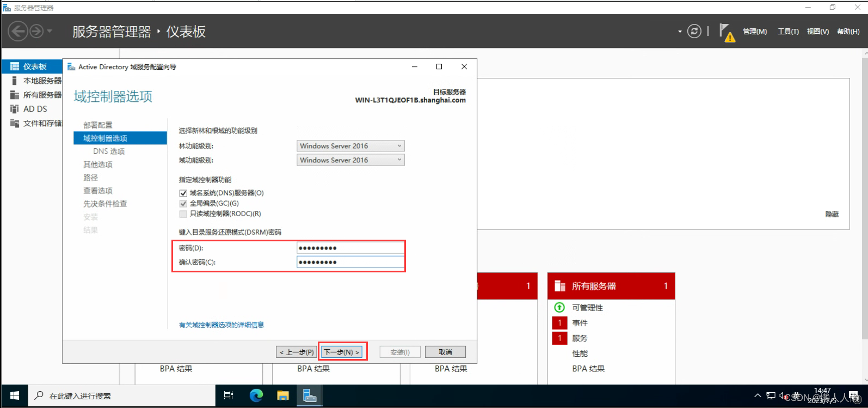Go to 部署配置 wizard step
The width and height of the screenshot is (868, 408).
[98, 125]
